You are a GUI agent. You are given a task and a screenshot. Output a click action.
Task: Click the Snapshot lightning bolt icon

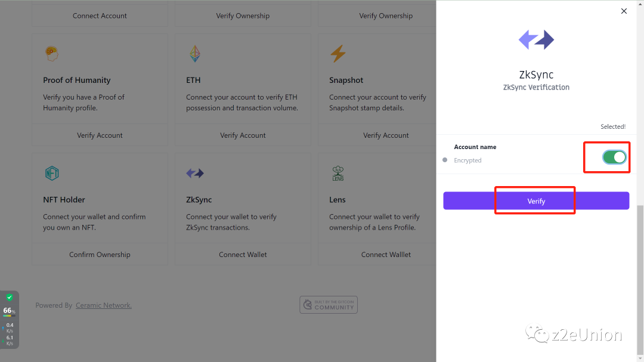[x=338, y=54]
